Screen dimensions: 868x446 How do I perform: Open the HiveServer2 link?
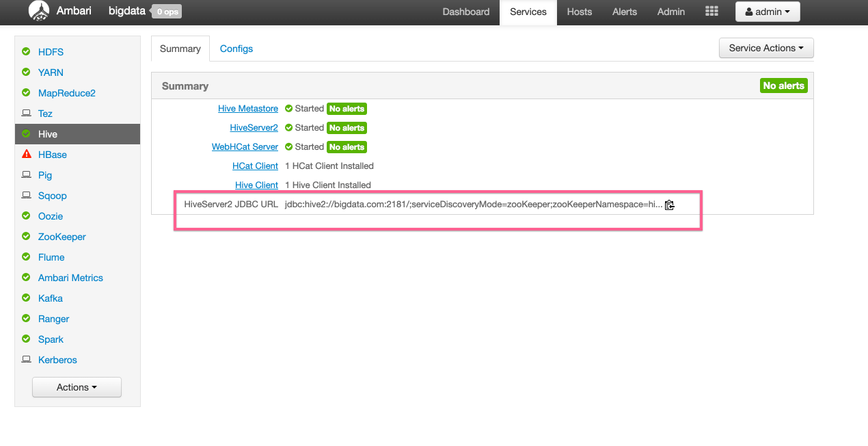click(x=254, y=127)
